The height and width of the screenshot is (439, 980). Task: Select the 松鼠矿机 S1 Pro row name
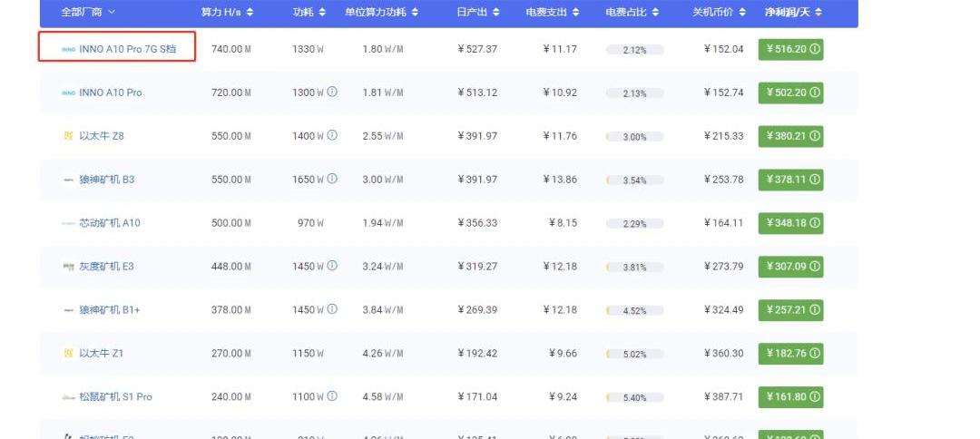[x=115, y=397]
